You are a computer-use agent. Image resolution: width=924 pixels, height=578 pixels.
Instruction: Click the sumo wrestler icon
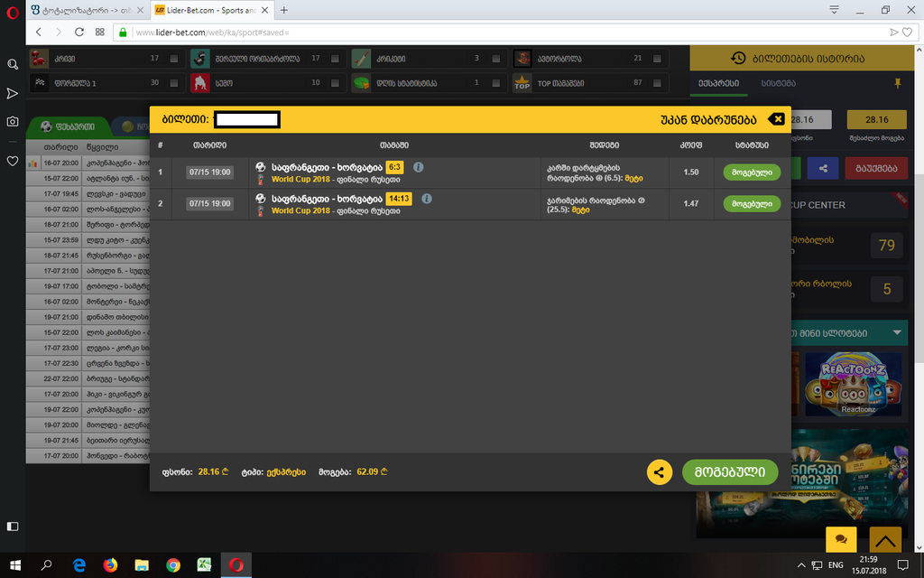pos(200,83)
